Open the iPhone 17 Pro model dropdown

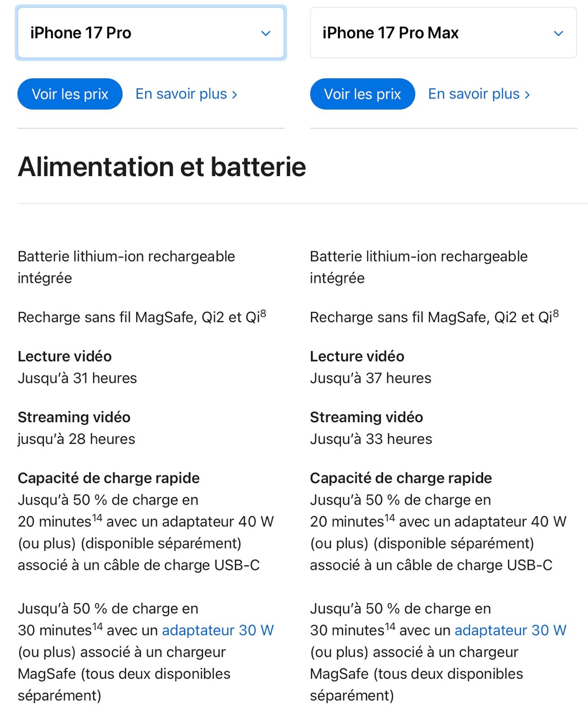151,33
